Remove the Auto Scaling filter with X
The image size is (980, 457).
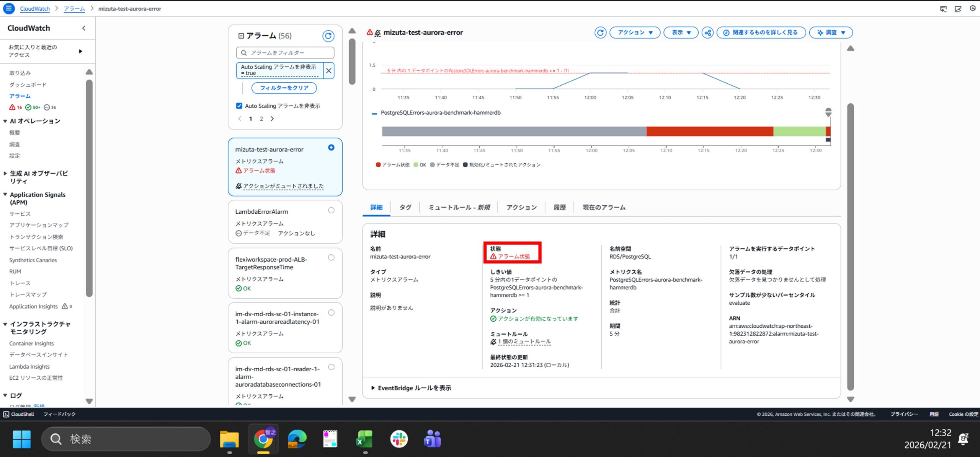point(328,71)
